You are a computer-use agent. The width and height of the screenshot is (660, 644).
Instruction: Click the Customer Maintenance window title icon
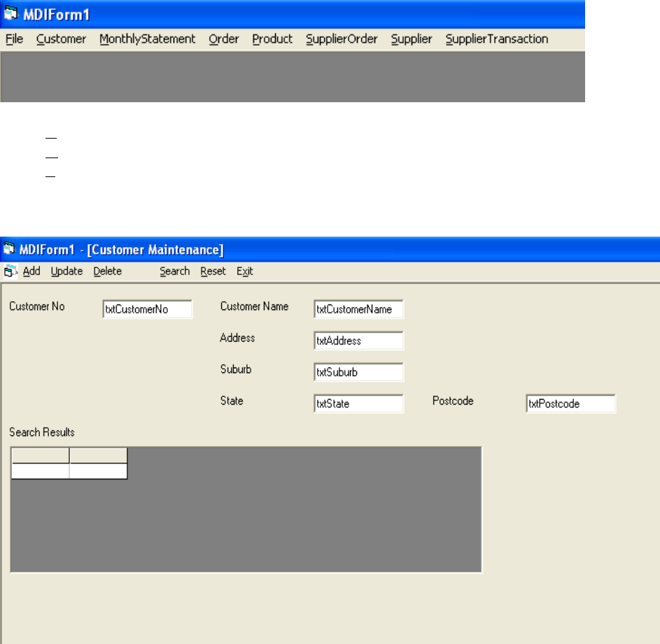(9, 248)
